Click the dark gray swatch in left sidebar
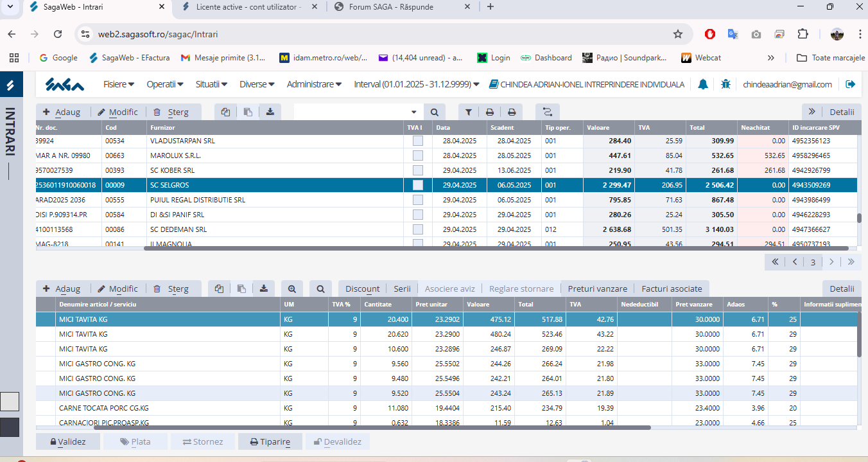Image resolution: width=868 pixels, height=462 pixels. pos(10,427)
